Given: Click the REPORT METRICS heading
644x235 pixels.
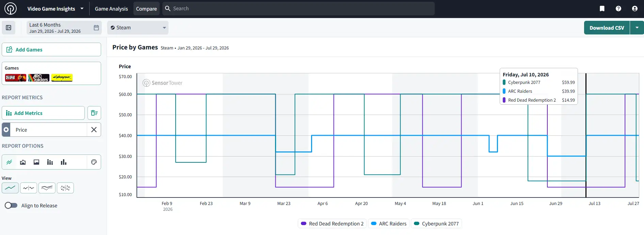Looking at the screenshot, I should click(x=22, y=97).
